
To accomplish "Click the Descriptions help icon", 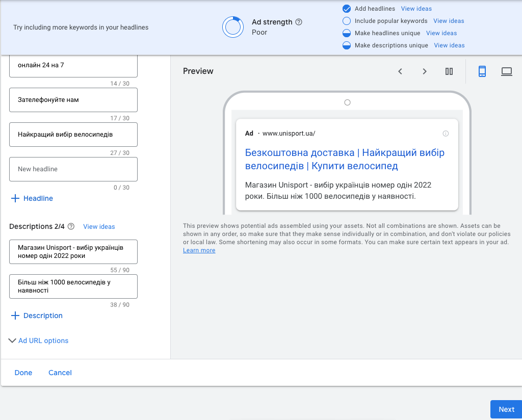I will (x=71, y=226).
